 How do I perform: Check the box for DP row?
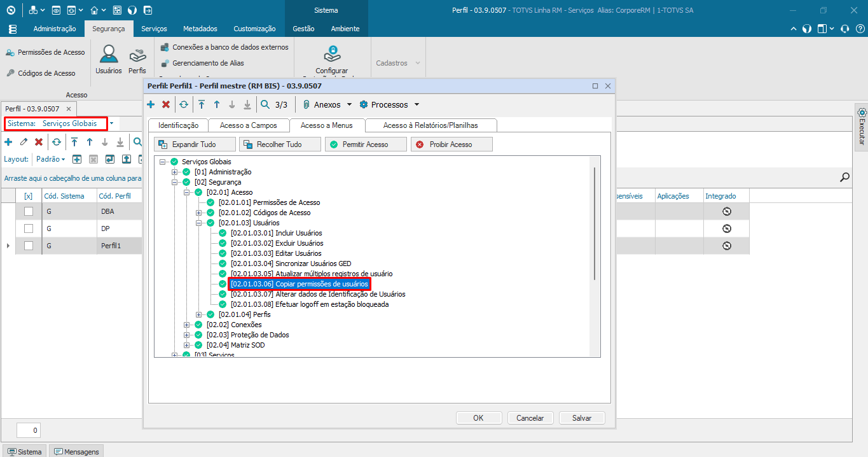28,229
